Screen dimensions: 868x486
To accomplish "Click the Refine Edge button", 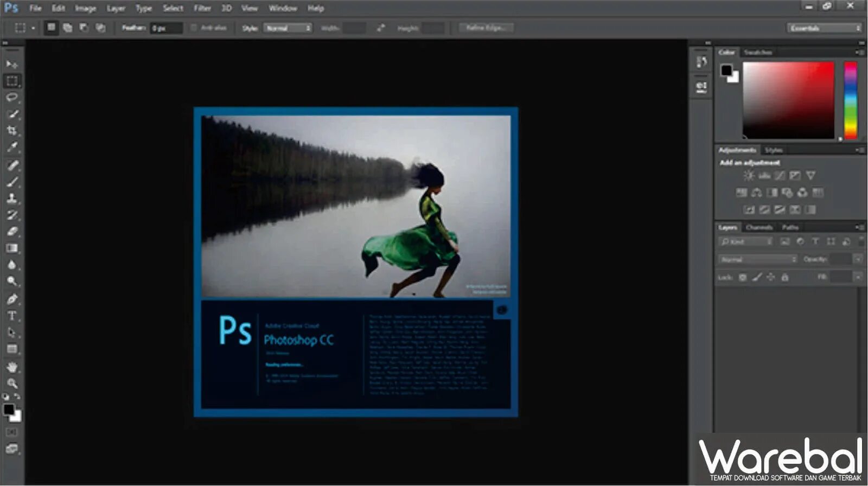I will [x=486, y=28].
